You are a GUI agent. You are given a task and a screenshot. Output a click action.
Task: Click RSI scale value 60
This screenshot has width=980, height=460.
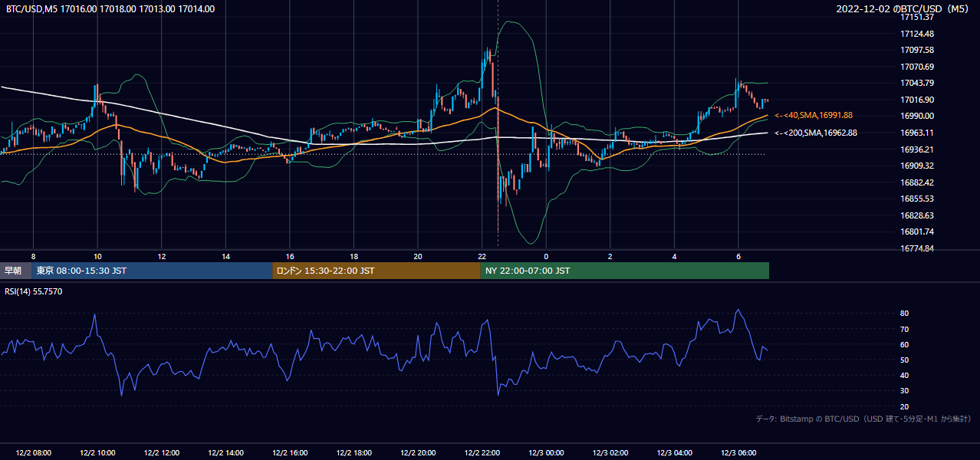tap(905, 344)
